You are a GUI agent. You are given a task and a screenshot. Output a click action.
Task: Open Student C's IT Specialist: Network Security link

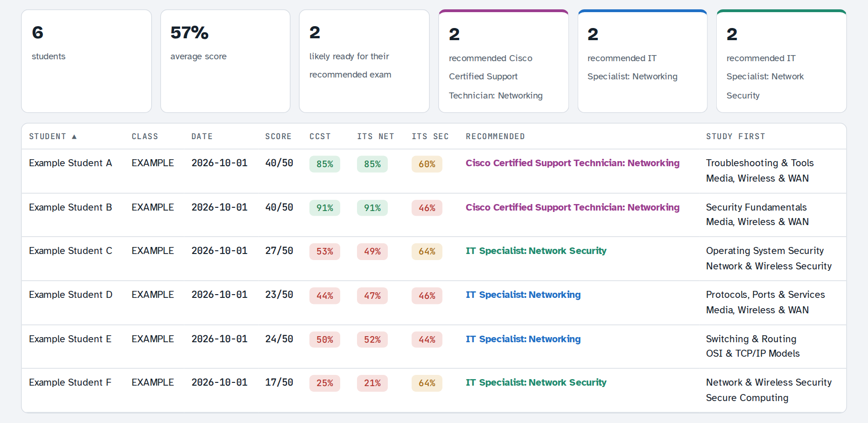pyautogui.click(x=536, y=251)
